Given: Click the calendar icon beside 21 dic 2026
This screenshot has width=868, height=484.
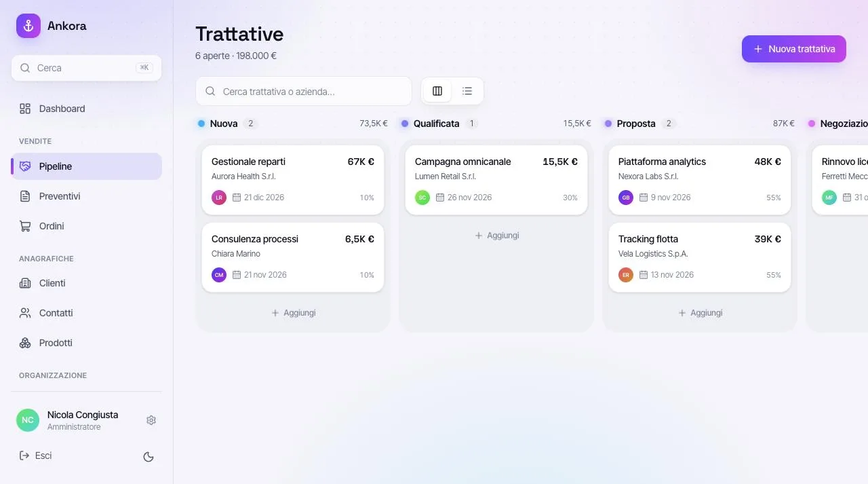Looking at the screenshot, I should [x=237, y=198].
